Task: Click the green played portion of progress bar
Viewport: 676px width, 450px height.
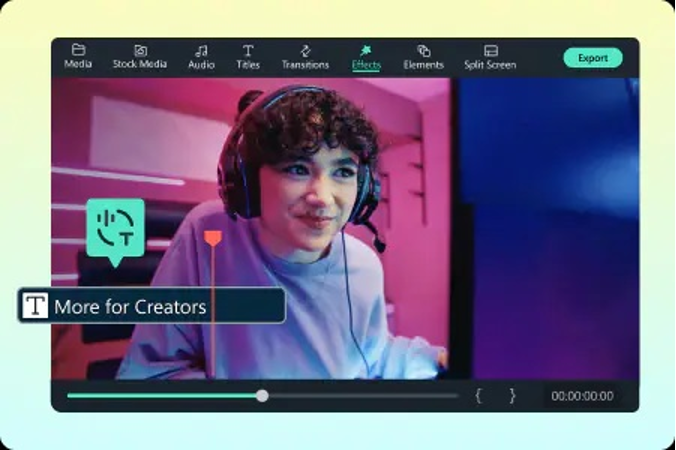Action: point(160,396)
